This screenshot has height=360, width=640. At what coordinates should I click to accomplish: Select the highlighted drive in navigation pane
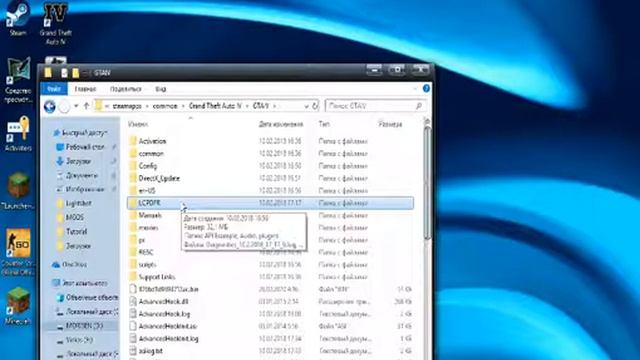point(80,326)
